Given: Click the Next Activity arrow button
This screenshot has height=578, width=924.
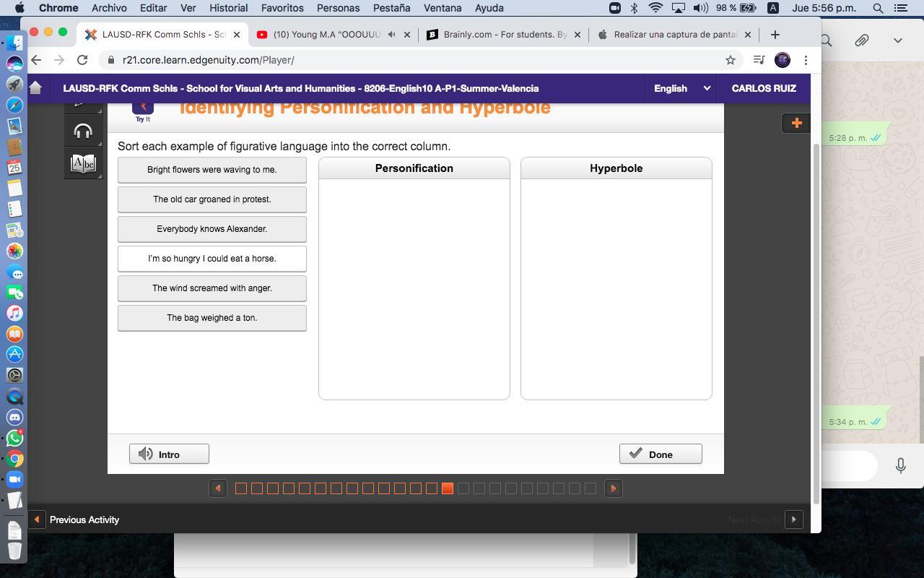Looking at the screenshot, I should pyautogui.click(x=793, y=519).
